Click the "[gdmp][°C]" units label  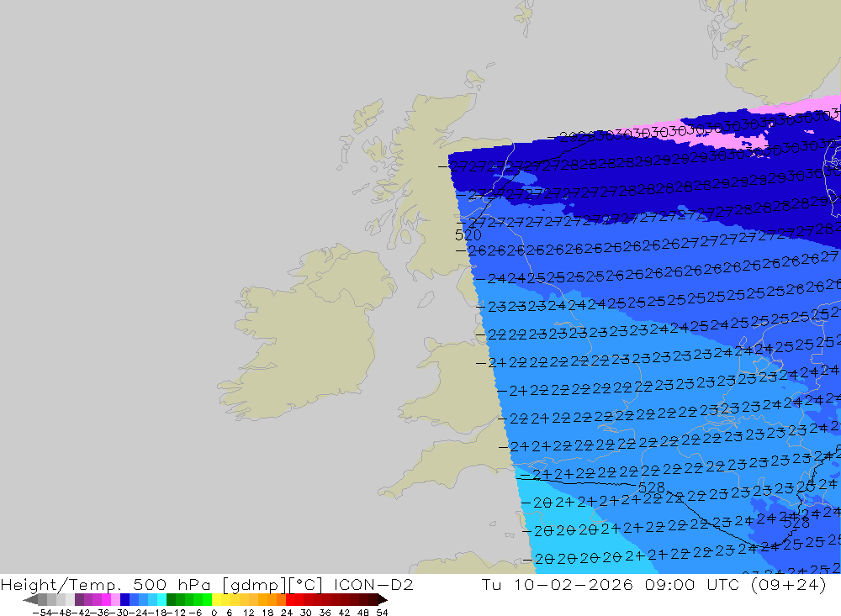272,584
